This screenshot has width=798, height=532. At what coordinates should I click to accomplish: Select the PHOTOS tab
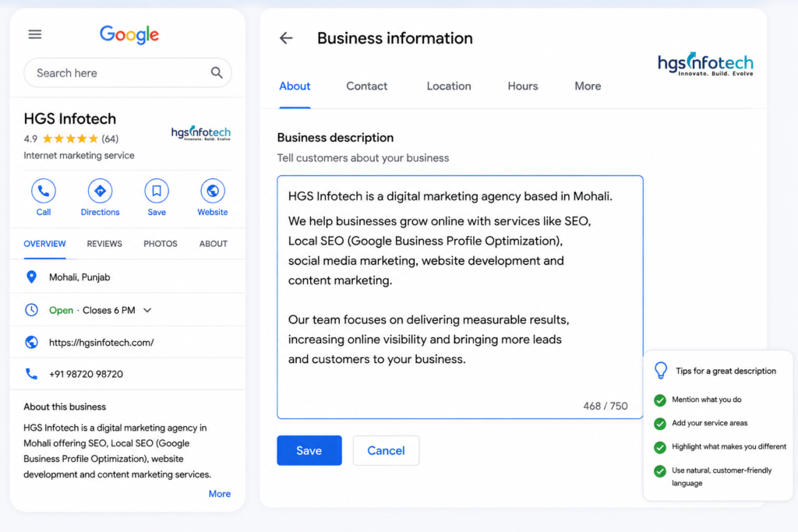[161, 244]
